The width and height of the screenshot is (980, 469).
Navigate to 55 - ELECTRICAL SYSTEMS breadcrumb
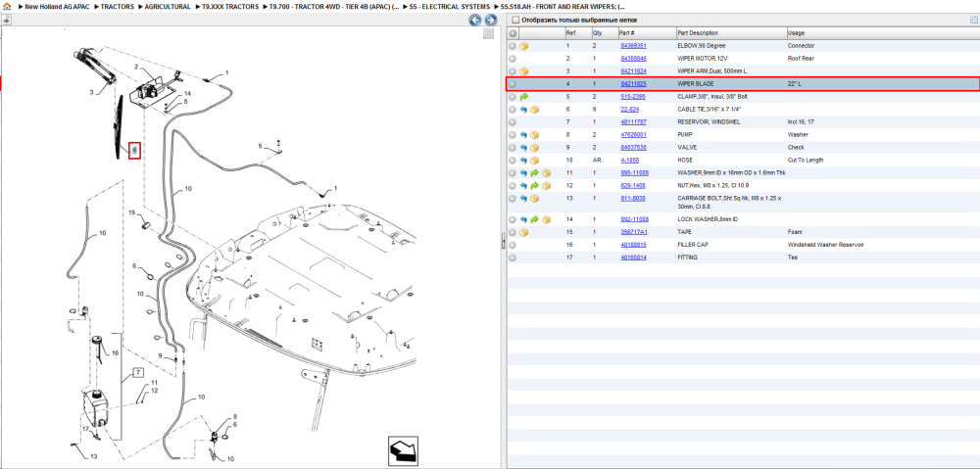pyautogui.click(x=450, y=6)
